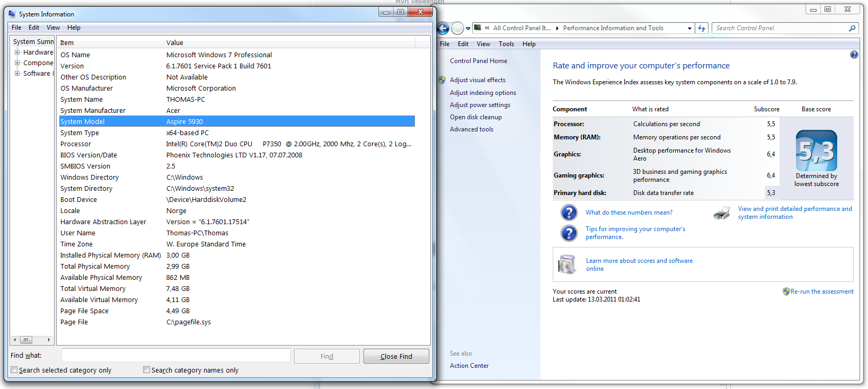Select the System Summary tree item
868x389 pixels.
[33, 42]
